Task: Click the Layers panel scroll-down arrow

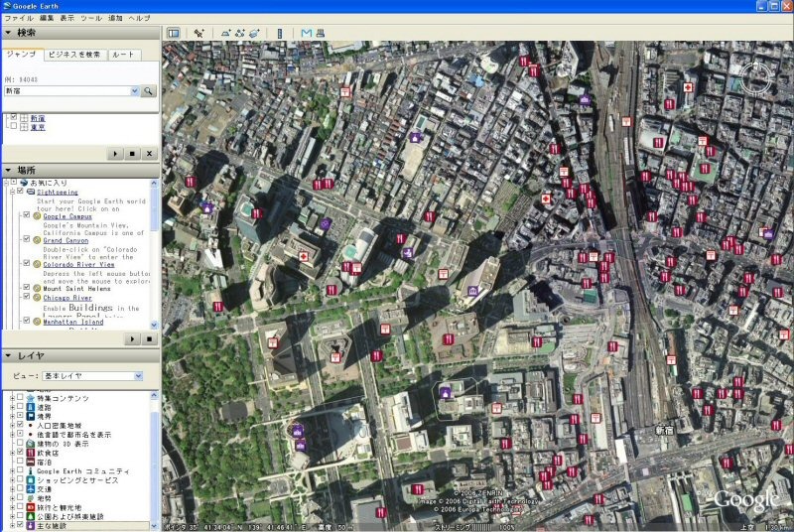Action: (154, 526)
